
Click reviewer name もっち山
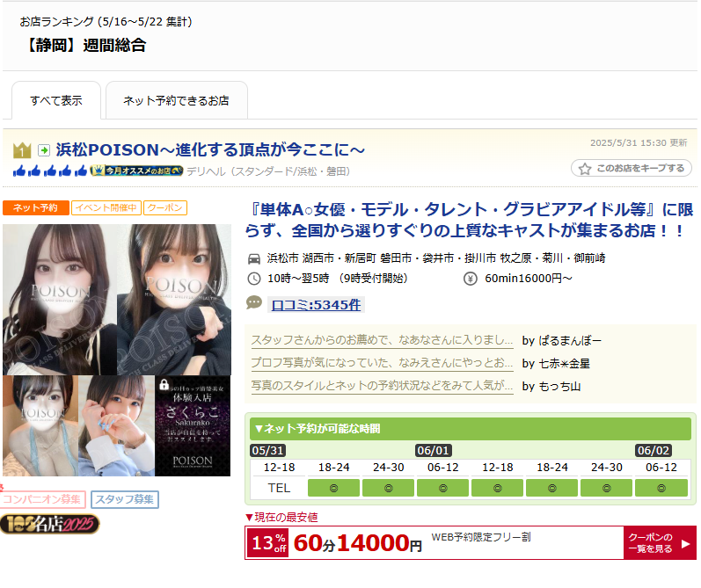coord(559,387)
